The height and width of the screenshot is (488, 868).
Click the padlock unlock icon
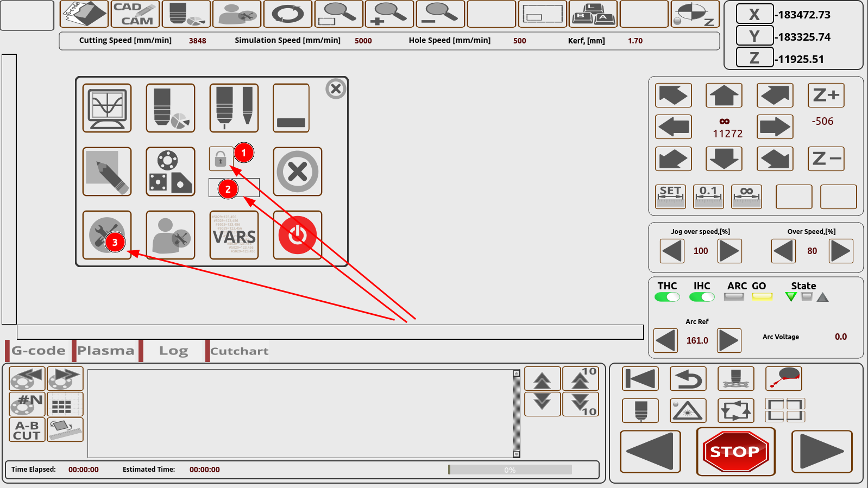click(221, 159)
